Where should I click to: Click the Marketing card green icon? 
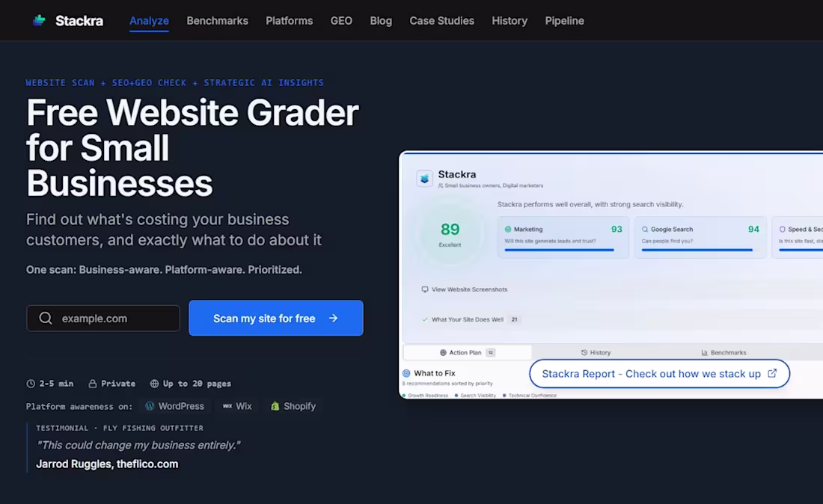507,229
